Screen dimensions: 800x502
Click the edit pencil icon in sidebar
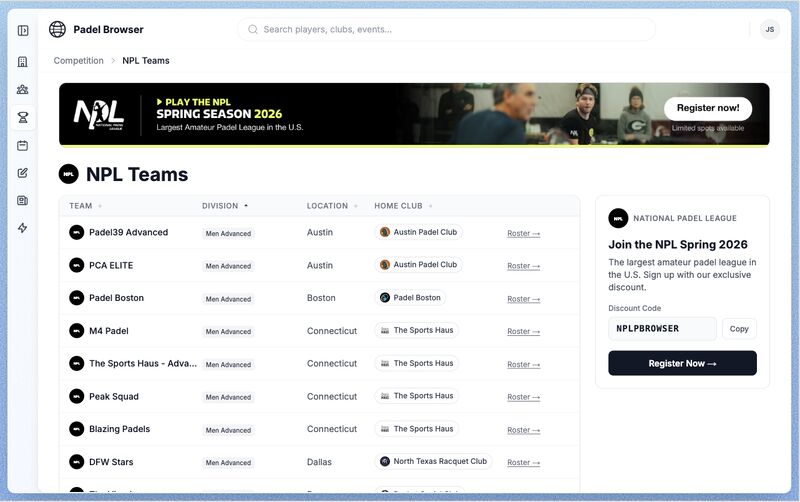pyautogui.click(x=23, y=173)
